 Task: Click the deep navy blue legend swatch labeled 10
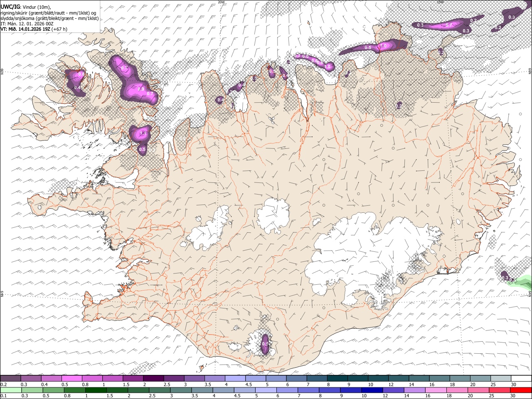(x=372, y=390)
